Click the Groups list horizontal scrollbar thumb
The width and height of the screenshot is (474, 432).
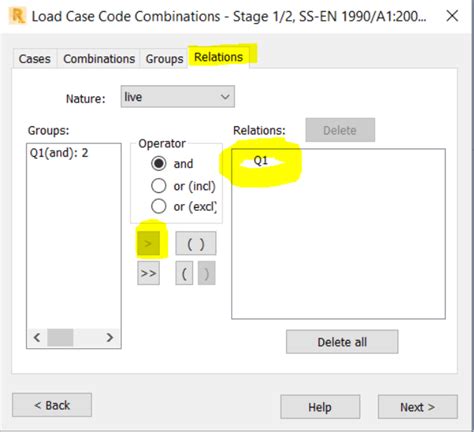tap(60, 338)
